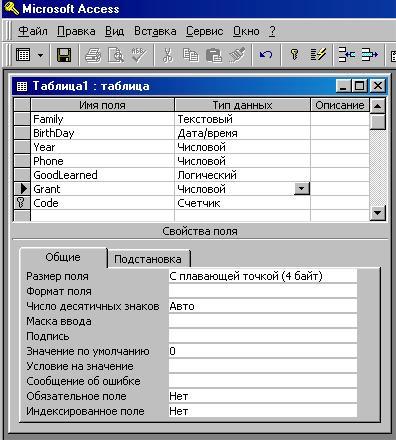Viewport: 396px width, 440px height.
Task: Click the Обязательное поле value Нет
Action: (263, 396)
